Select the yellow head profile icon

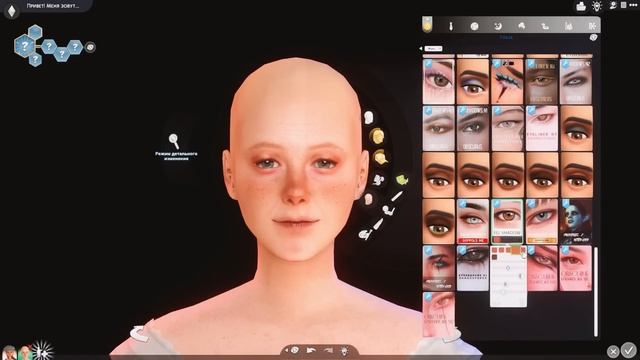(380, 157)
